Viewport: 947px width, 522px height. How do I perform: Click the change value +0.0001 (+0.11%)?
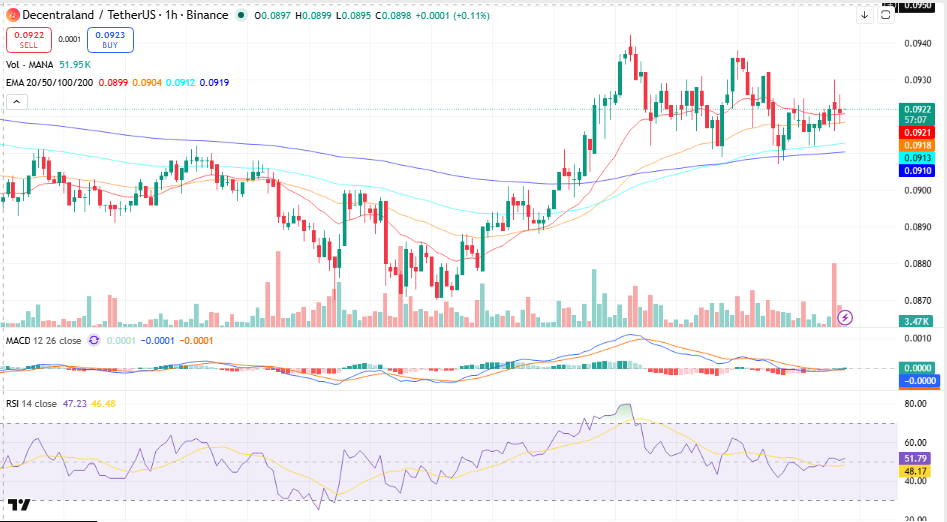tap(452, 16)
